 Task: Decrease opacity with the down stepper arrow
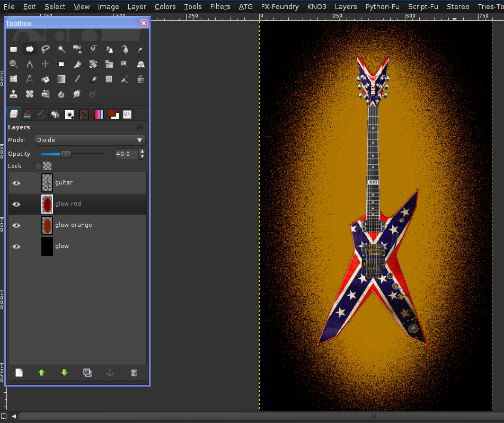tap(142, 156)
